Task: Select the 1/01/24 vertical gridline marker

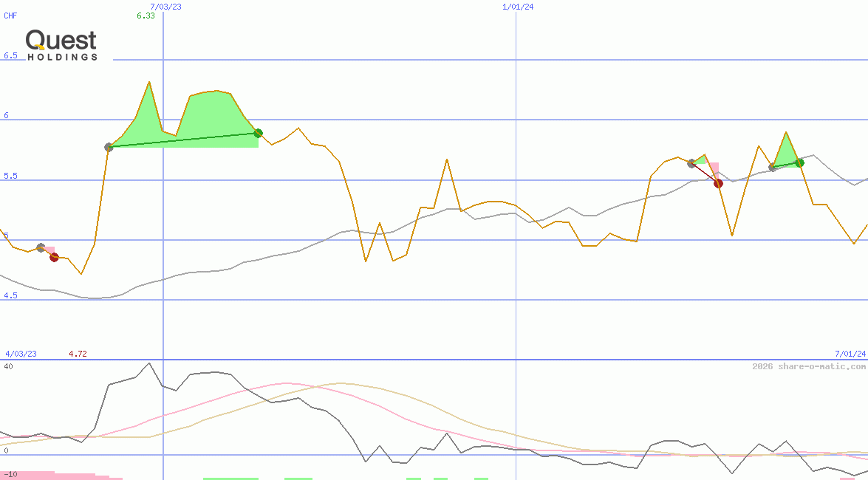Action: tap(518, 7)
